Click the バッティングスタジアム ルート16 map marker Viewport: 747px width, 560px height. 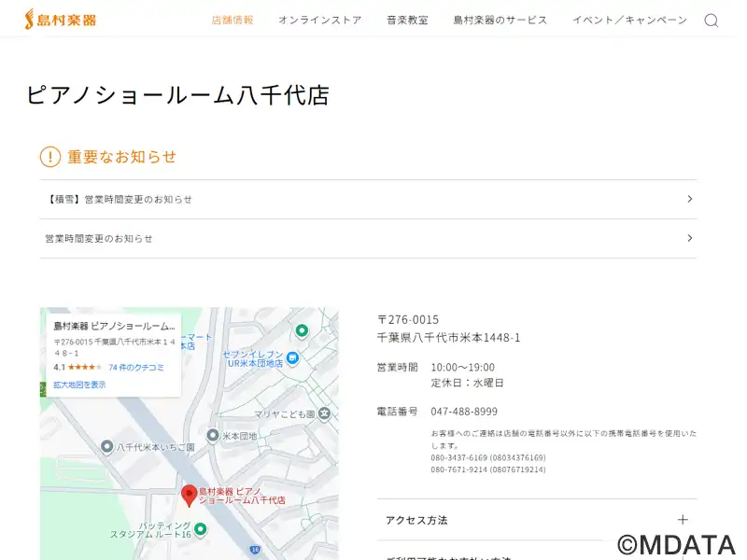[200, 529]
